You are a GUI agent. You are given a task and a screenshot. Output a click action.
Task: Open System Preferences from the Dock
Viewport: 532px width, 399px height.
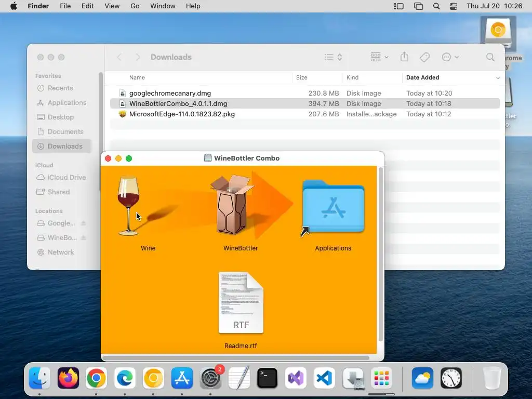pyautogui.click(x=210, y=378)
